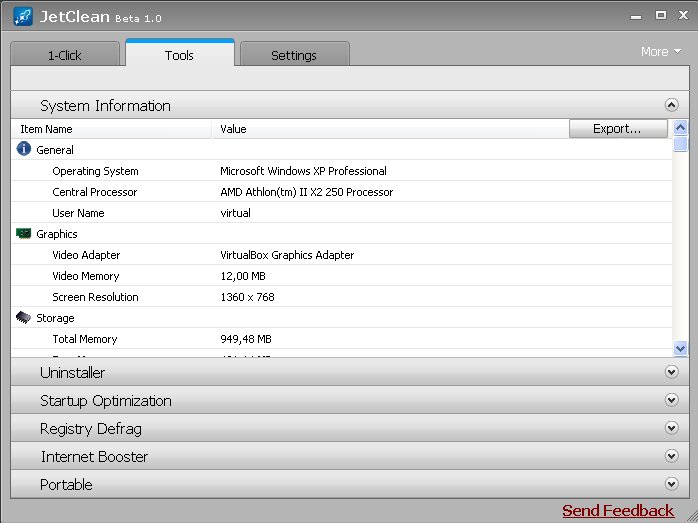
Task: Expand the Internet Booster section
Action: pos(671,456)
